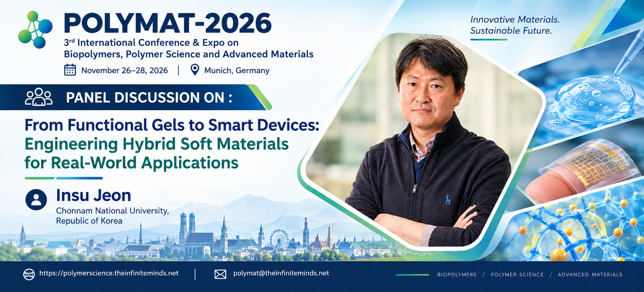Click the POLYMAT-2026 title heading
644x292 pixels.
167,23
